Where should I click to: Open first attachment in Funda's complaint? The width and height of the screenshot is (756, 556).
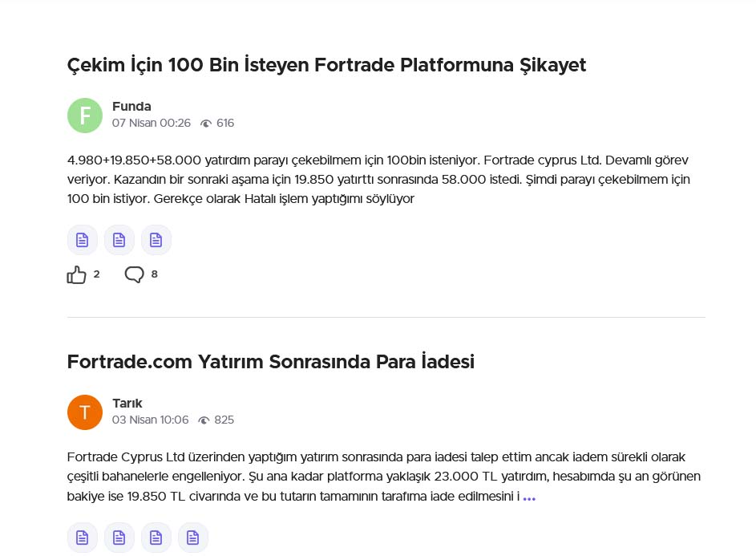tap(82, 240)
